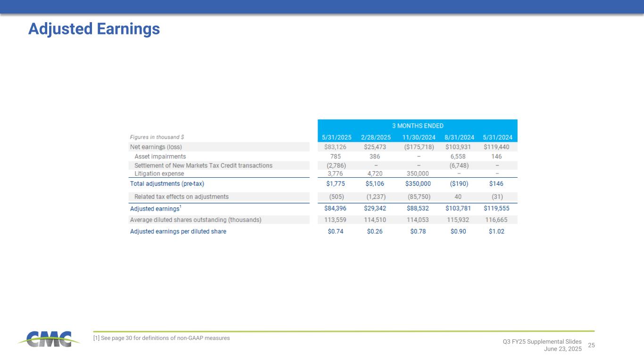Click total adjustments value ($190)

click(458, 183)
